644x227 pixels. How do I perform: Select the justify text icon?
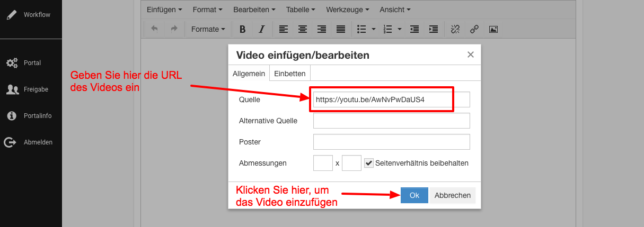coord(341,29)
